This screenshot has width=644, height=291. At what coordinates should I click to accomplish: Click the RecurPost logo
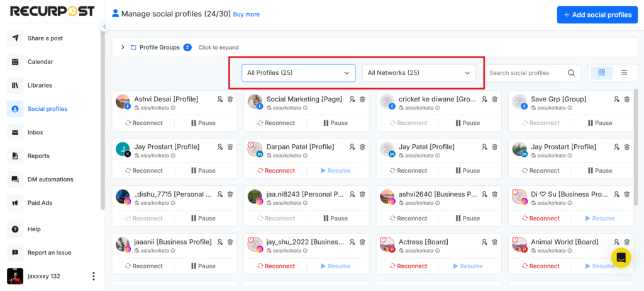coord(52,11)
